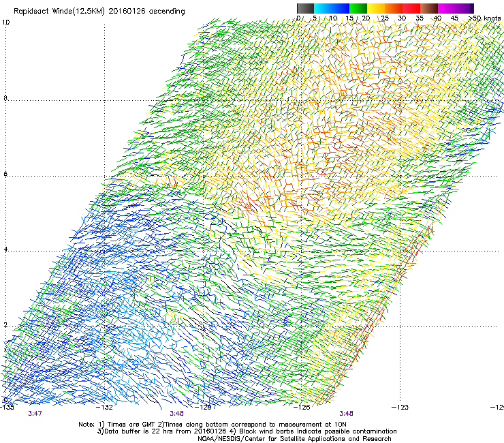Click the '15' label under the color legend

click(349, 18)
